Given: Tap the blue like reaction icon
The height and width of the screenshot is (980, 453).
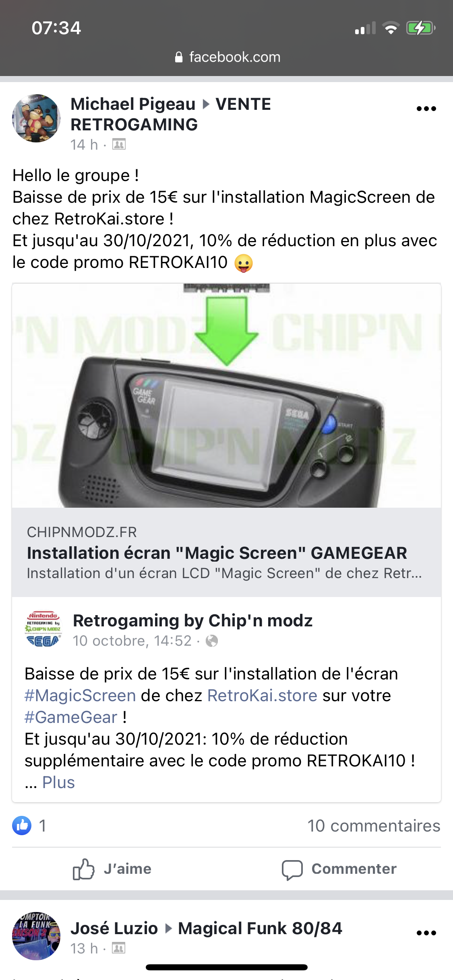Looking at the screenshot, I should click(x=22, y=826).
